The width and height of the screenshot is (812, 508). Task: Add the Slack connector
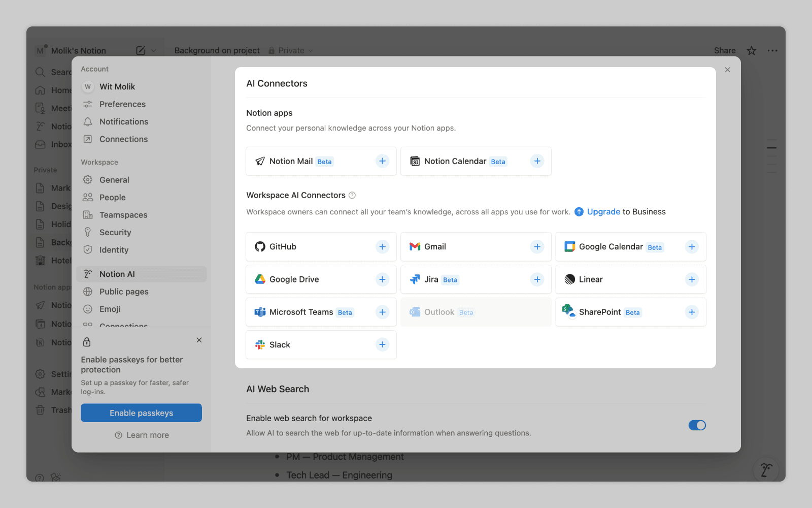pyautogui.click(x=382, y=344)
